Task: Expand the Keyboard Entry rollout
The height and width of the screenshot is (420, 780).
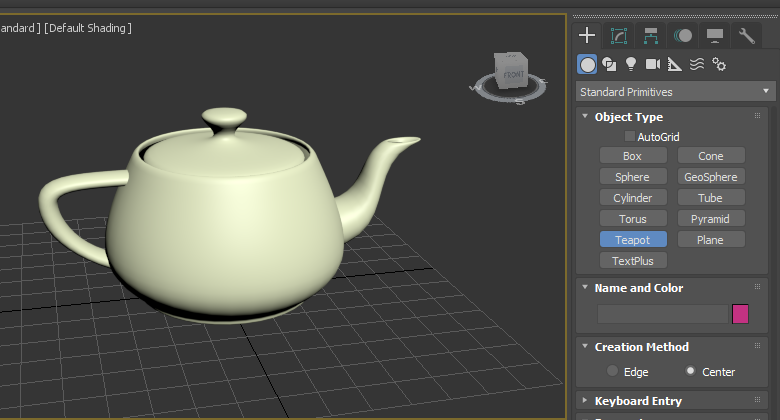Action: click(637, 401)
